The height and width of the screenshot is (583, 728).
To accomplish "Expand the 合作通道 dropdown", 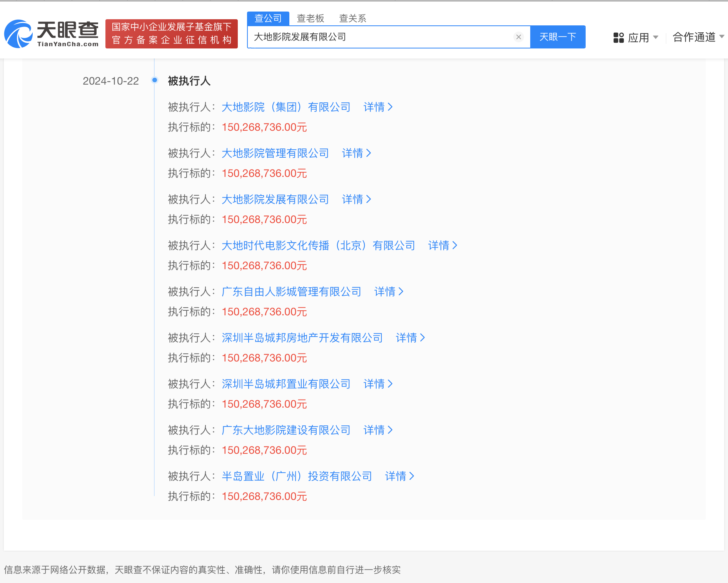I will tap(698, 37).
